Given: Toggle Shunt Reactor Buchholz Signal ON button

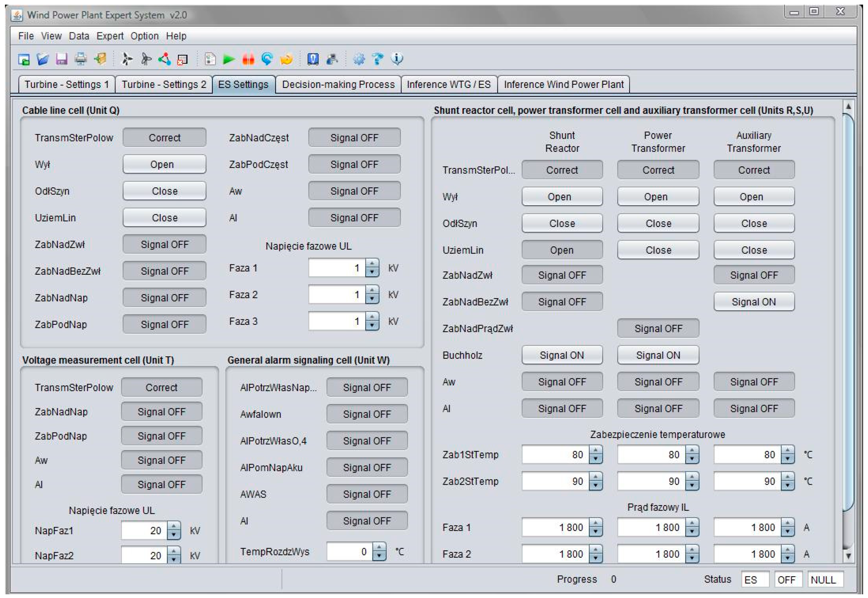Looking at the screenshot, I should click(x=562, y=355).
